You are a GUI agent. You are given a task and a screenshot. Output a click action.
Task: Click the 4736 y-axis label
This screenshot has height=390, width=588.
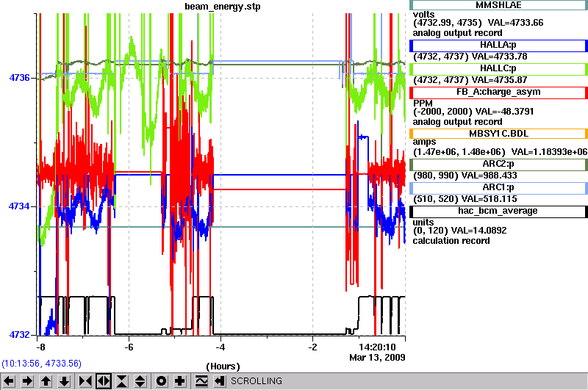click(20, 78)
